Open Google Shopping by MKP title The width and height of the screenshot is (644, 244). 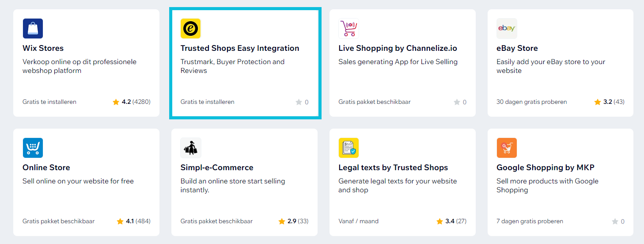click(x=546, y=168)
